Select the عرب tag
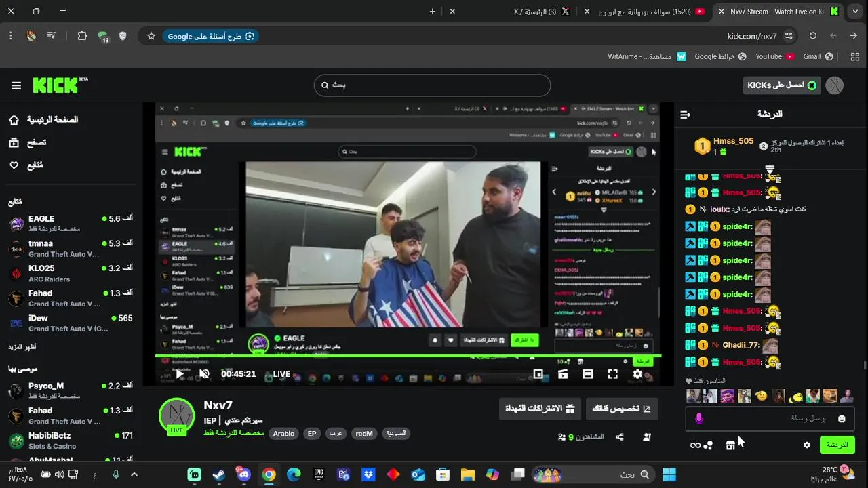Viewport: 868px width, 488px height. tap(336, 434)
